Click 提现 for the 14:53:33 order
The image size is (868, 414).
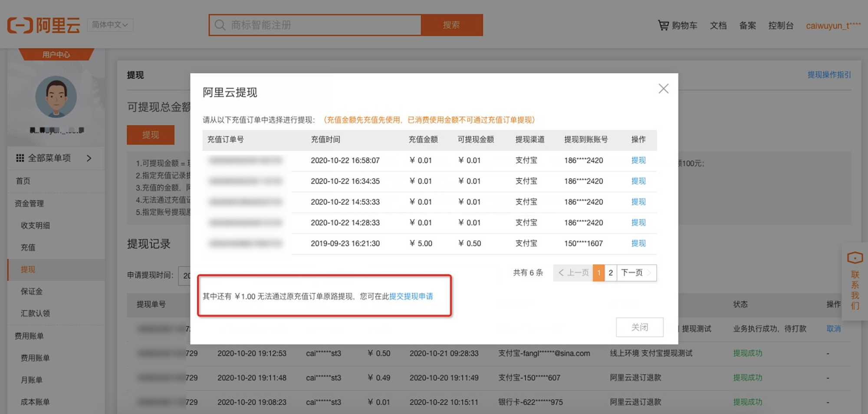638,202
